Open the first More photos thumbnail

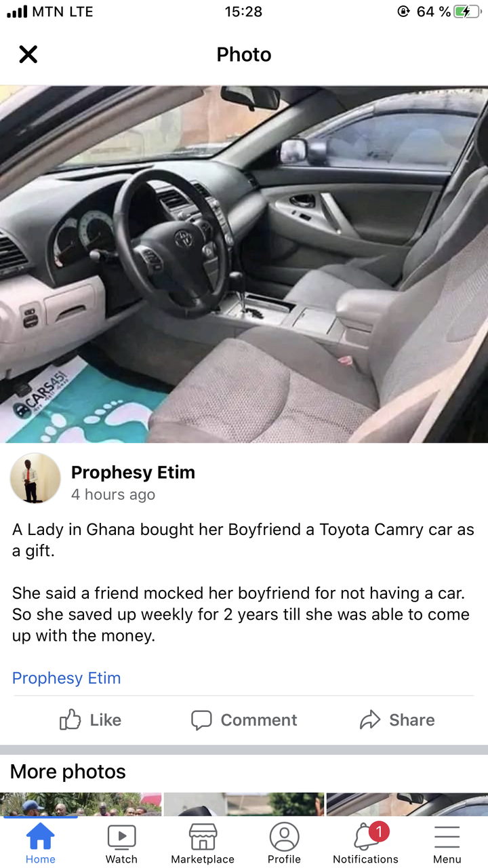[x=81, y=804]
